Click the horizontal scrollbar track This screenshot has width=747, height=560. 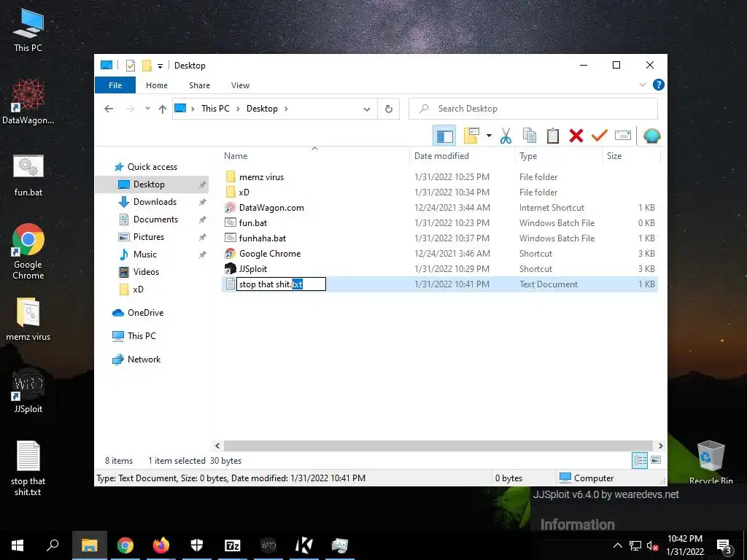coord(438,446)
